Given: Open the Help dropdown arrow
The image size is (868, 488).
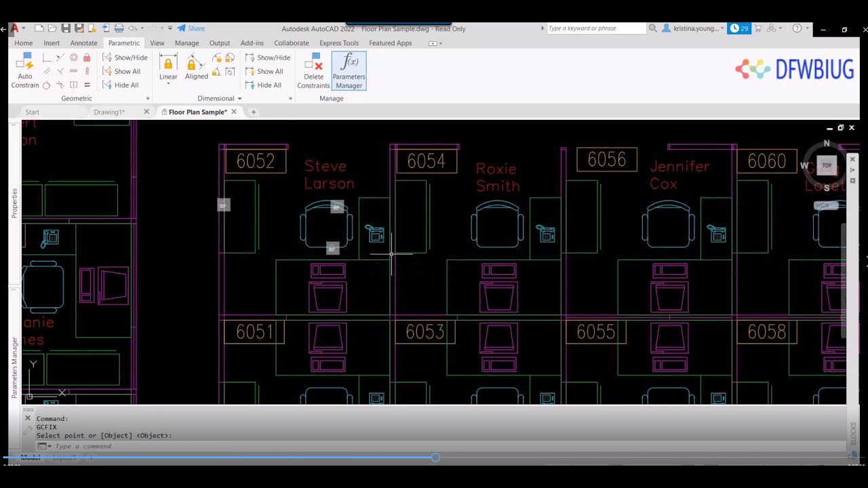Looking at the screenshot, I should 806,28.
